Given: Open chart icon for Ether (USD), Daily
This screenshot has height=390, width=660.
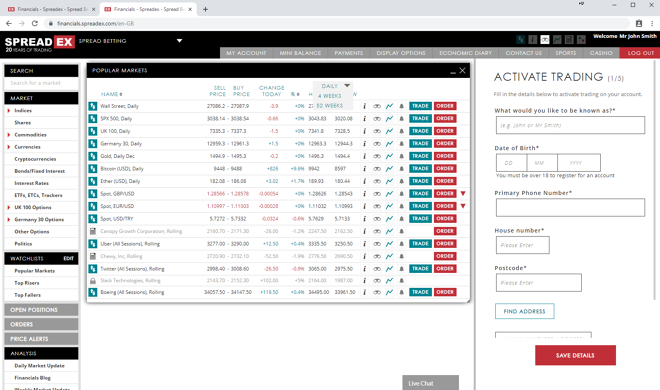Looking at the screenshot, I should 389,181.
